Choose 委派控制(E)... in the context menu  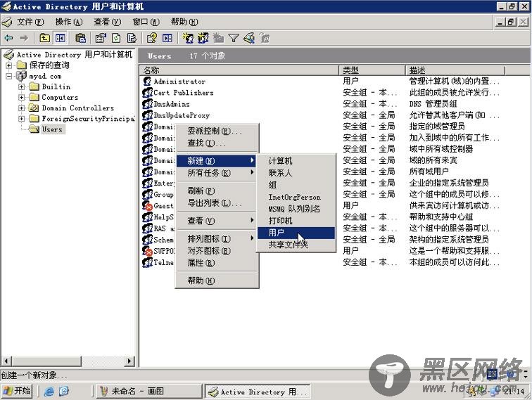[217, 131]
